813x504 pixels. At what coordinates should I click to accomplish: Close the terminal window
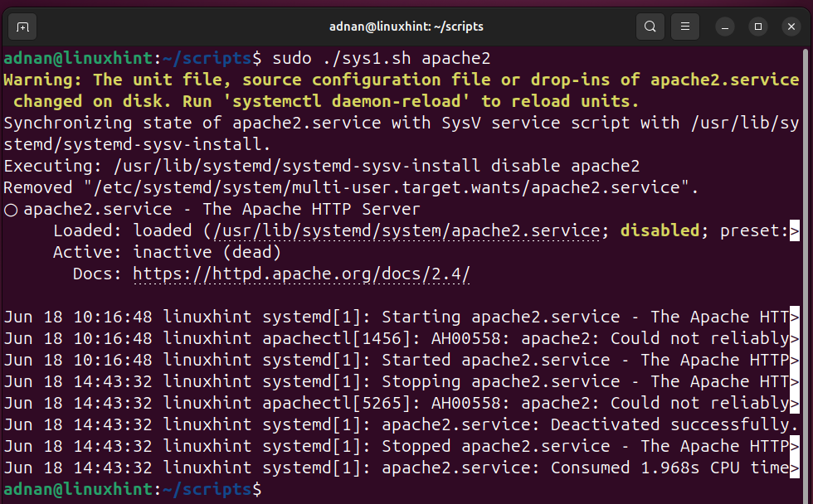point(789,27)
